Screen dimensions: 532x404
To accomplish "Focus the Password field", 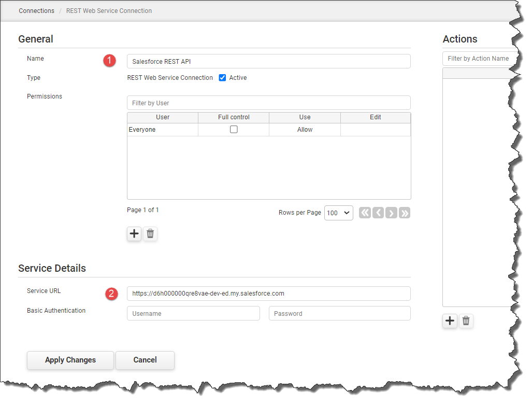I will (339, 313).
